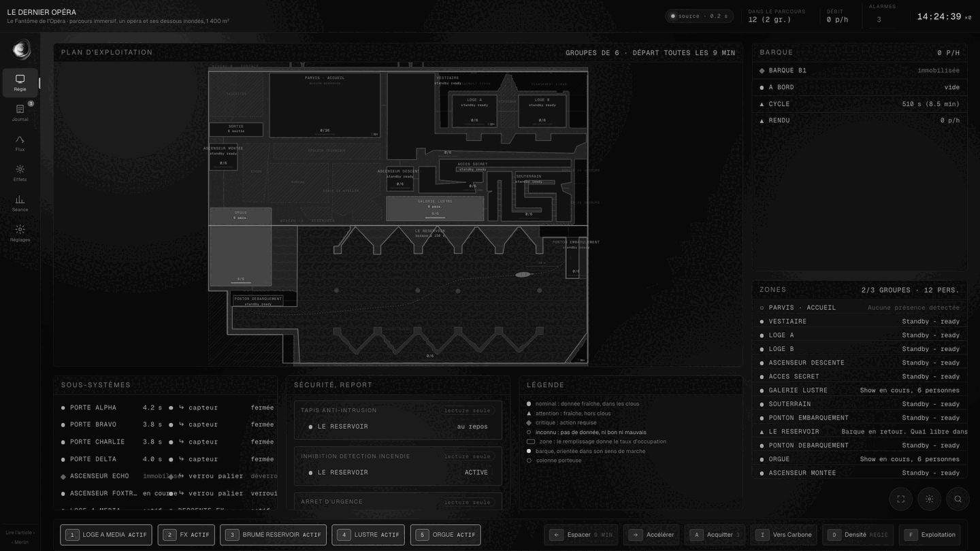Select the Loge A room on the plan

pyautogui.click(x=474, y=110)
